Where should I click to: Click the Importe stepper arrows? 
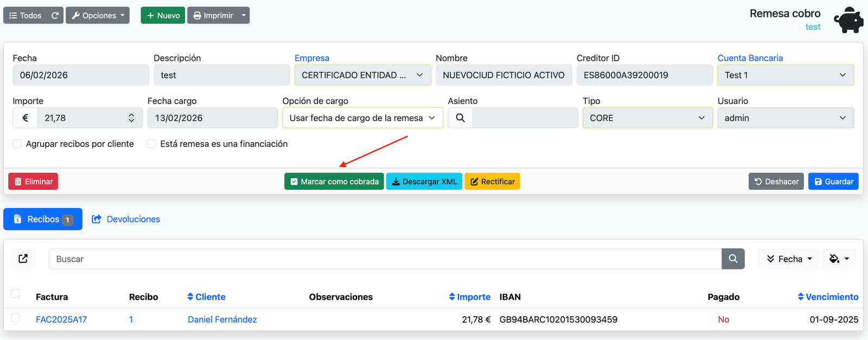(x=131, y=118)
